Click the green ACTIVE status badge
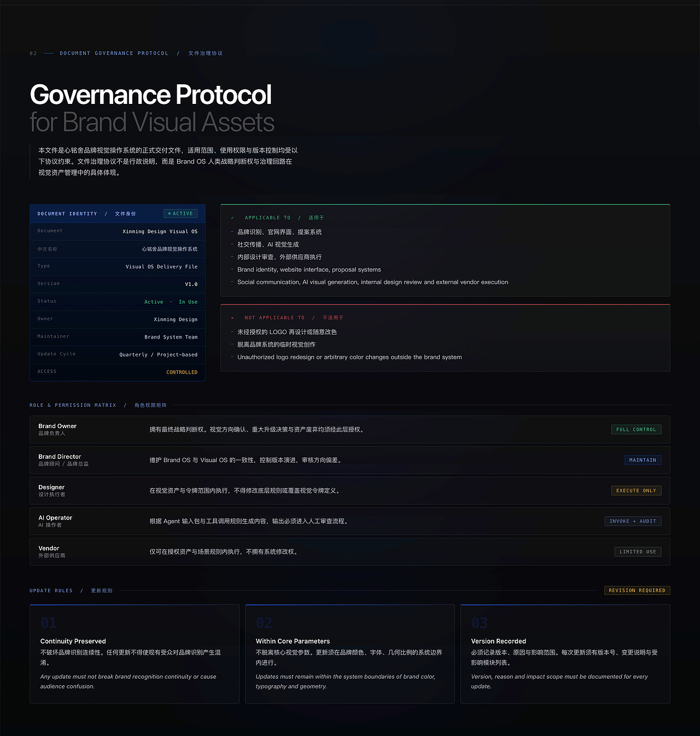This screenshot has height=736, width=700. click(x=180, y=214)
